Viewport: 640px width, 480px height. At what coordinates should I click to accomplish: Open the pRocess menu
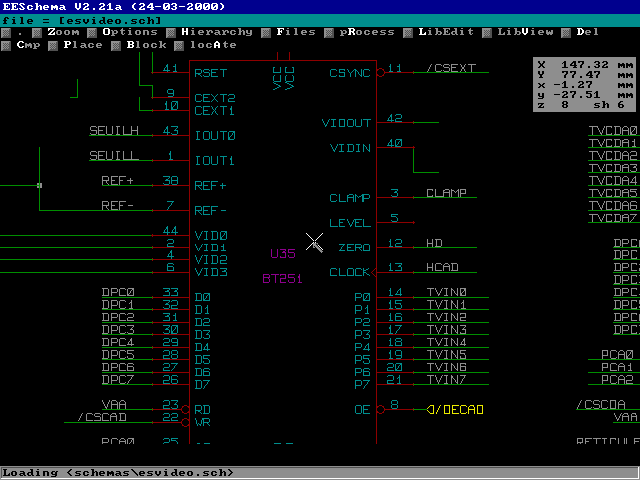[x=367, y=32]
